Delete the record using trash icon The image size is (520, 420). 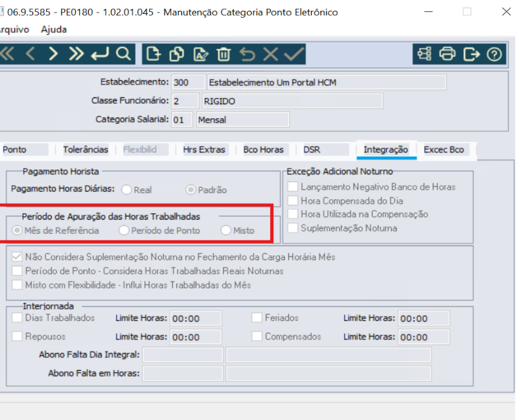point(224,54)
